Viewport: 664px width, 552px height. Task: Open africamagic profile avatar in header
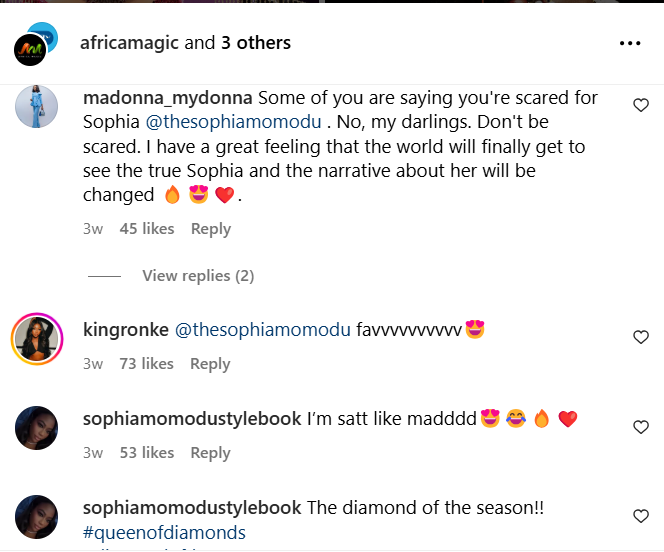[x=32, y=46]
